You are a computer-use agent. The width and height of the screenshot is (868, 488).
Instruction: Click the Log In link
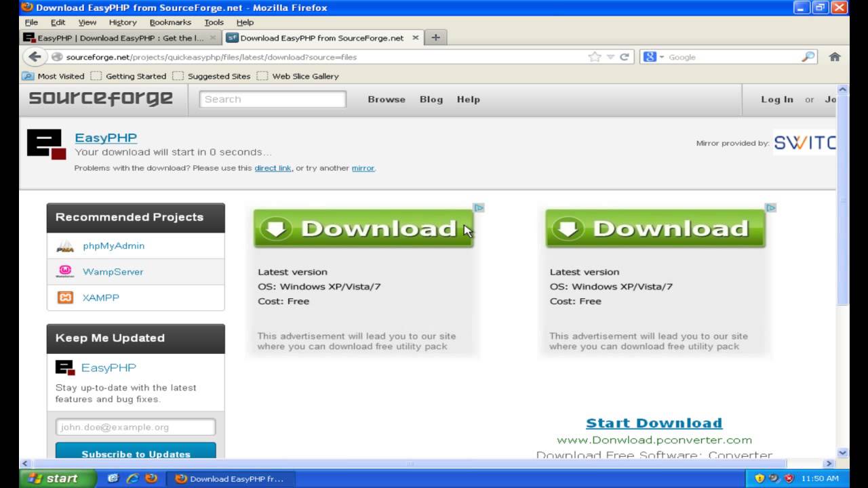click(x=777, y=99)
